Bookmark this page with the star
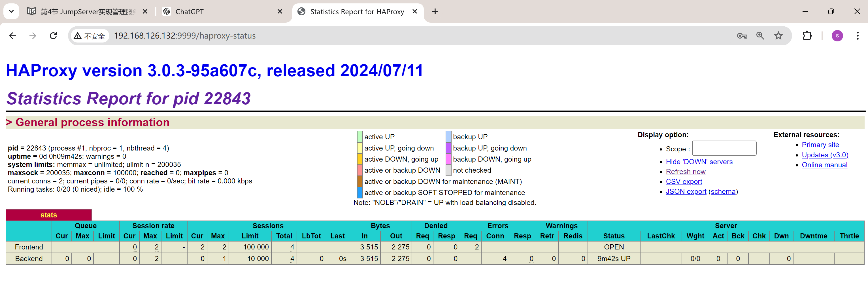Screen dimensions: 868x288 (778, 36)
